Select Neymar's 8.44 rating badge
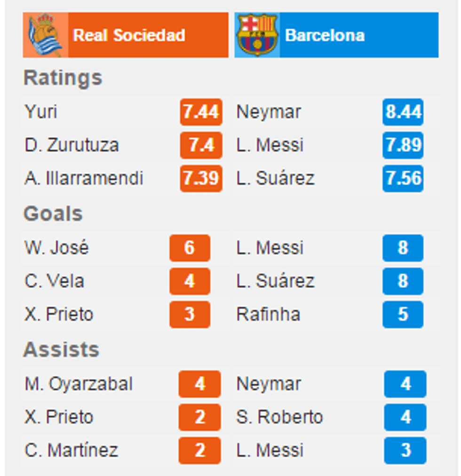The image size is (461, 476). [403, 112]
